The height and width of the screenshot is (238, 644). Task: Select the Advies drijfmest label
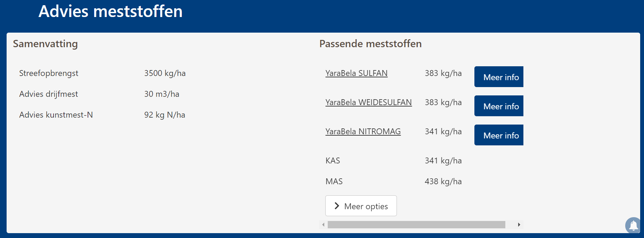pyautogui.click(x=49, y=94)
